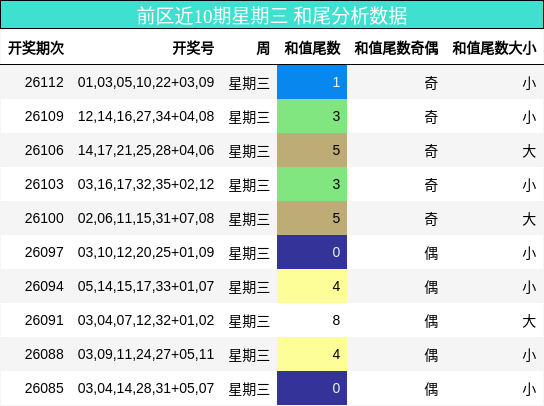Click the 周 column header
The image size is (544, 406).
[263, 48]
